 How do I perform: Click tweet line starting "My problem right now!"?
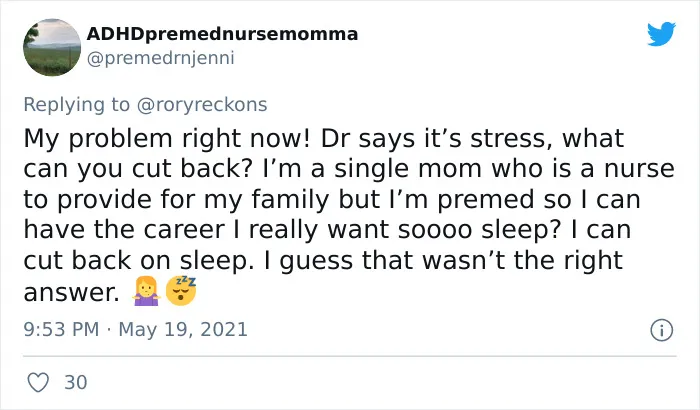(324, 138)
